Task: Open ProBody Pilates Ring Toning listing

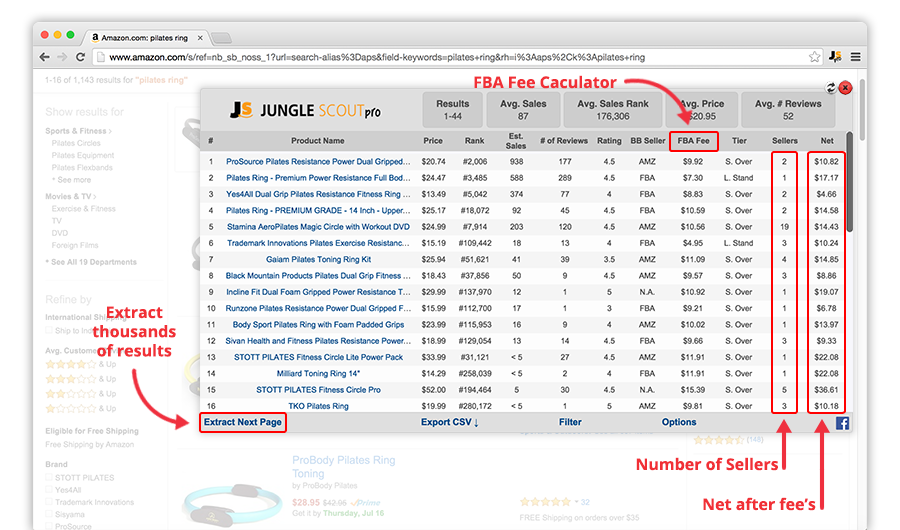Action: pyautogui.click(x=343, y=466)
